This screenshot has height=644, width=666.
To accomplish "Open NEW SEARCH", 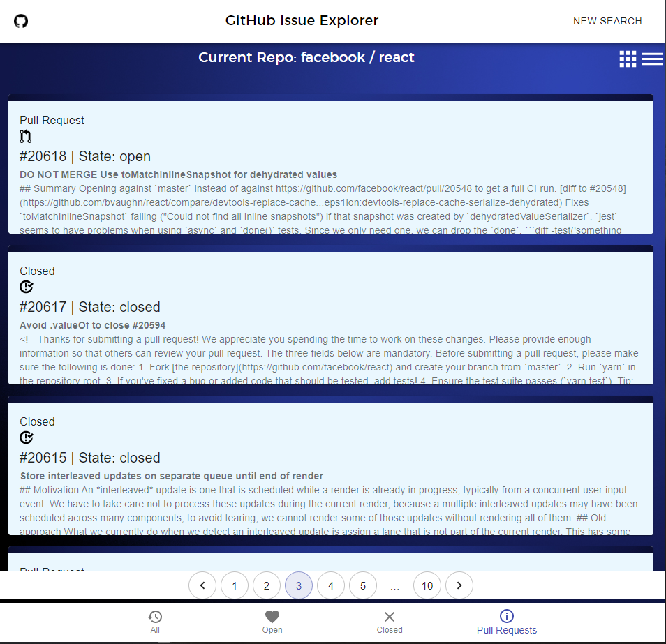I will [607, 21].
